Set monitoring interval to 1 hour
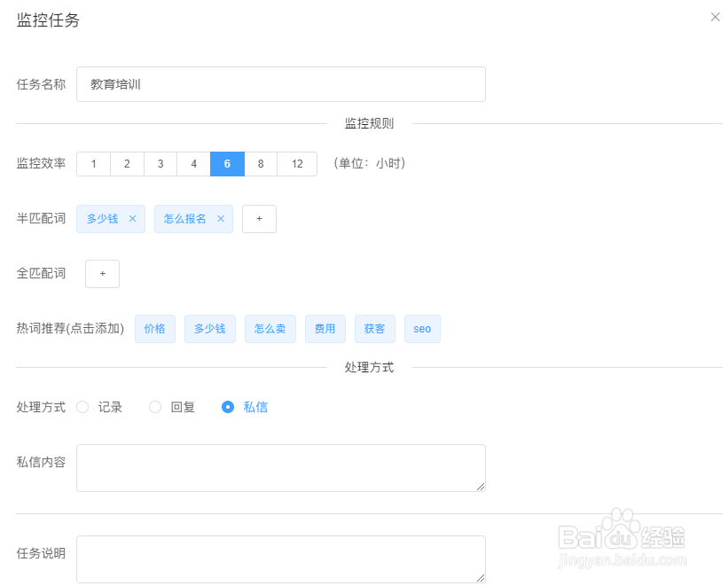The width and height of the screenshot is (728, 586). [x=93, y=164]
